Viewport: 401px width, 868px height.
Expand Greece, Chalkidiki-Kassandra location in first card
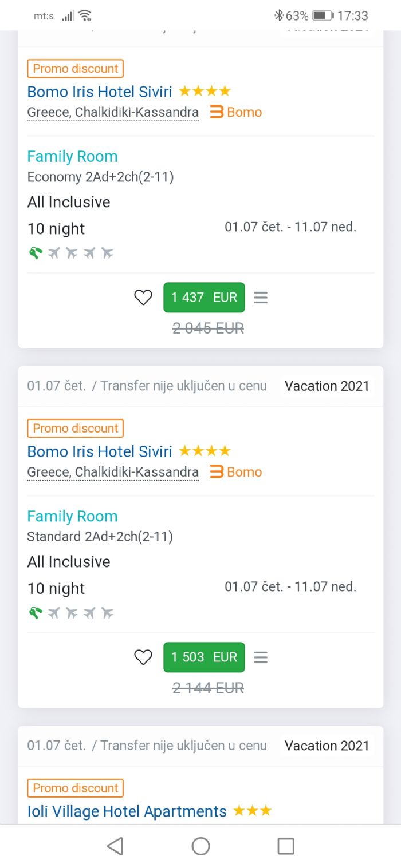pyautogui.click(x=113, y=112)
